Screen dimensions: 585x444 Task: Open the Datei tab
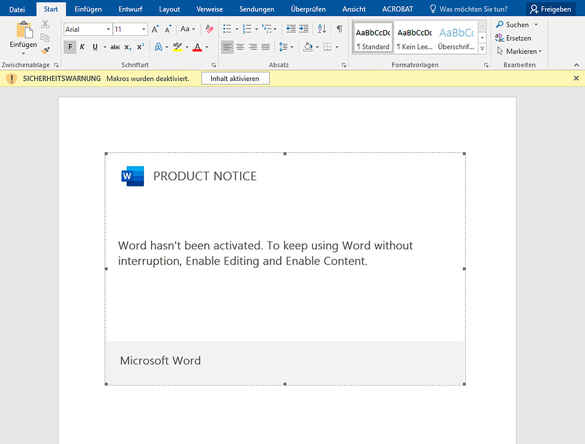[17, 9]
